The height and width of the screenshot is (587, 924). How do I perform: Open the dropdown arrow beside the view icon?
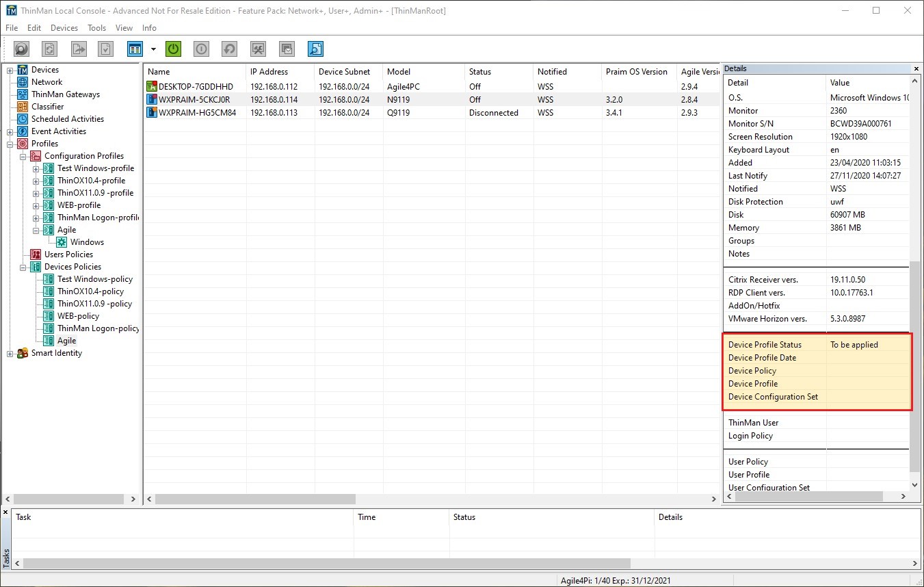153,49
